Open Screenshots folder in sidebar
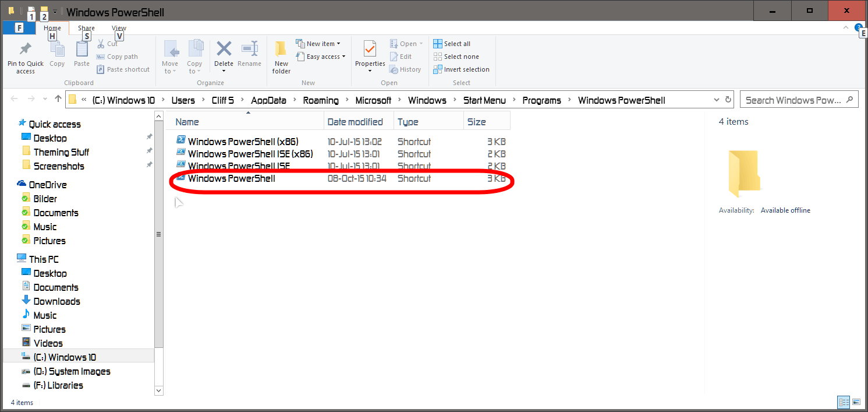 click(x=59, y=166)
